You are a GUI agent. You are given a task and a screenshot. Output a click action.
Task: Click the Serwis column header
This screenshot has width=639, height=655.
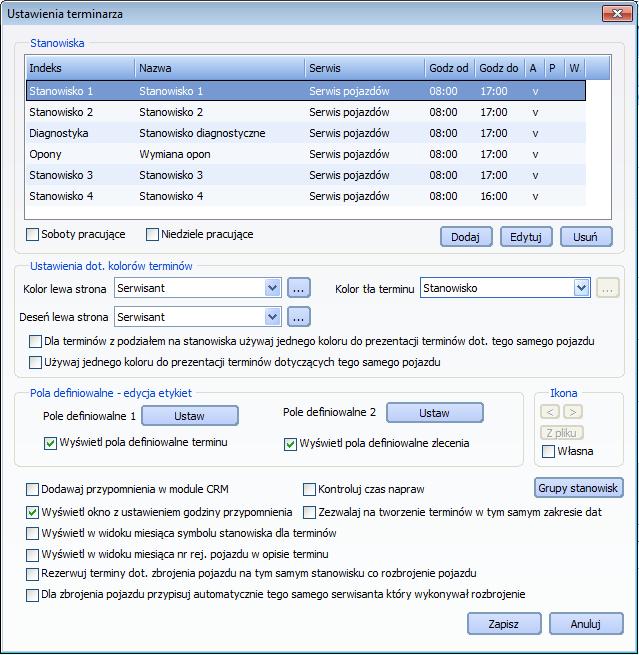365,68
